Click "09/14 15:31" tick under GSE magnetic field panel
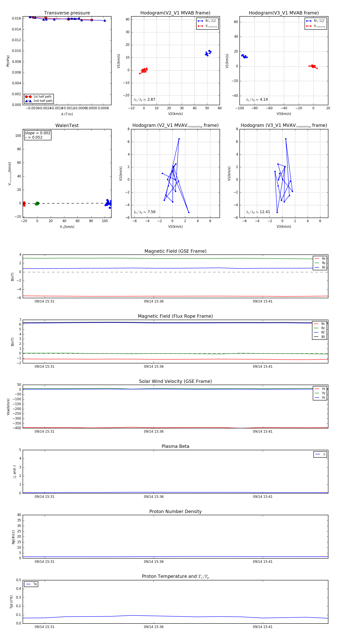 coord(44,302)
